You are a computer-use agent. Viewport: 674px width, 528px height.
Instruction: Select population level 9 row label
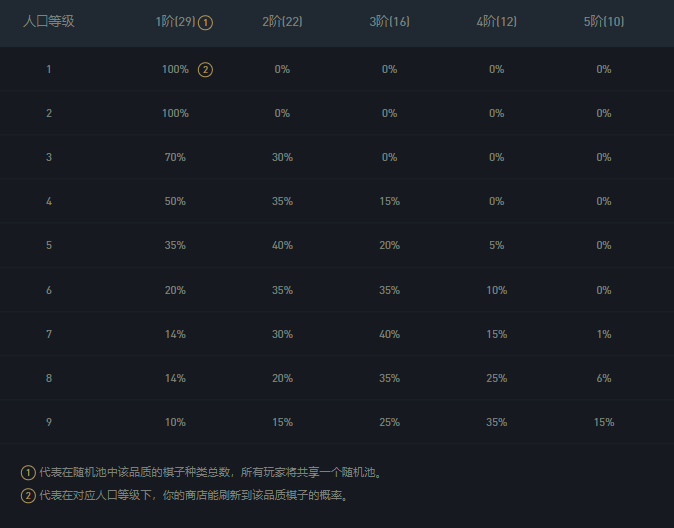(48, 422)
